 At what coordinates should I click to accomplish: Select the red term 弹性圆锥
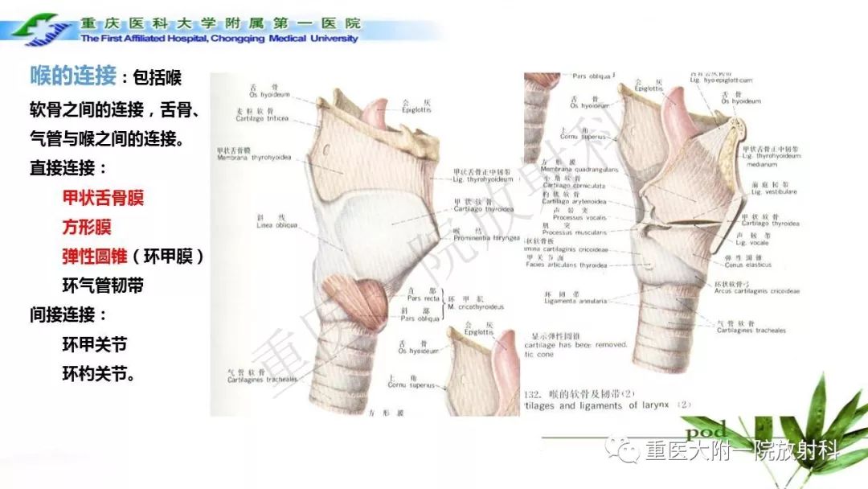(x=95, y=257)
